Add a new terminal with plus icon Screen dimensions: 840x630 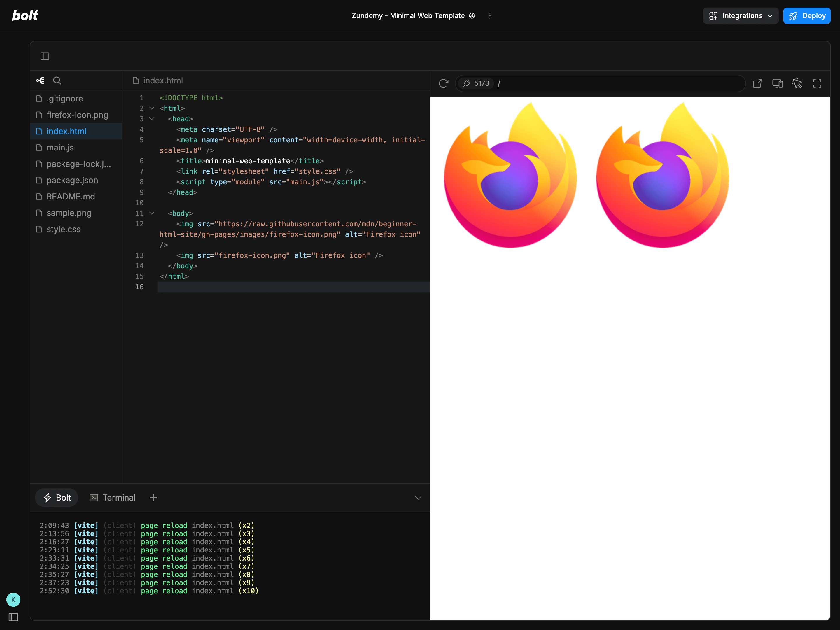[153, 498]
